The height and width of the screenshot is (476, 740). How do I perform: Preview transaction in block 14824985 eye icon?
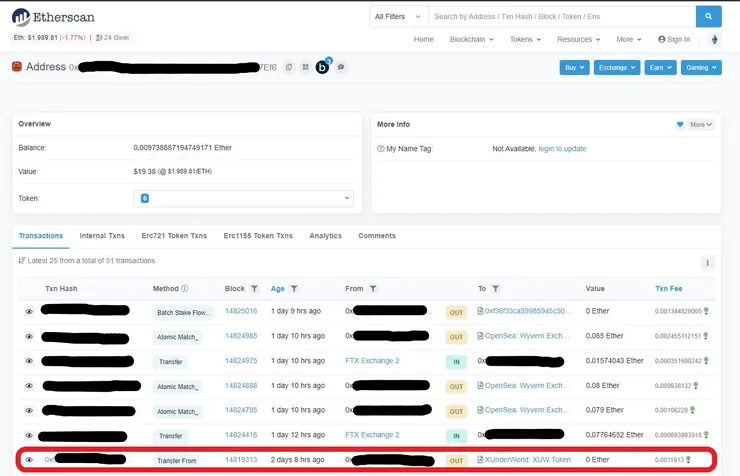tap(29, 337)
